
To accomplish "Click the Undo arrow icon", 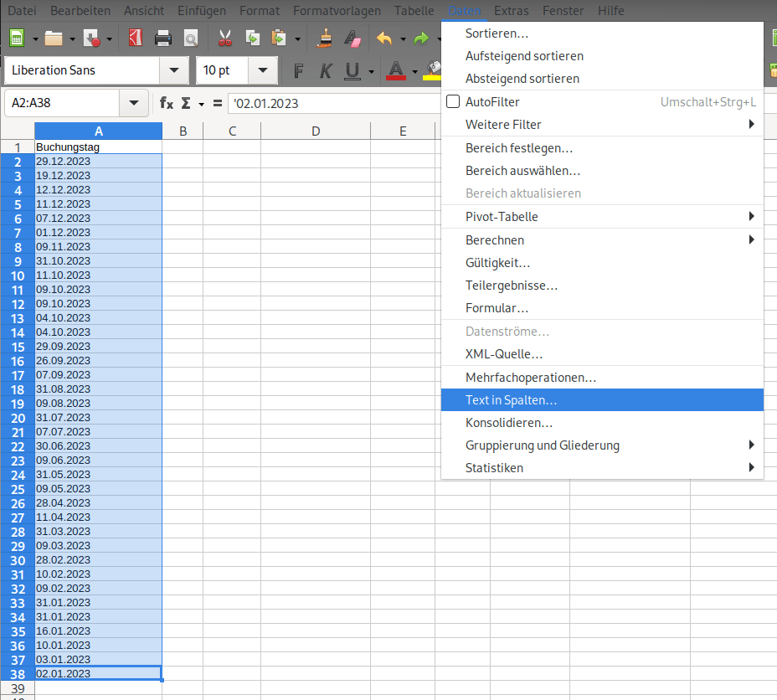I will click(x=384, y=39).
